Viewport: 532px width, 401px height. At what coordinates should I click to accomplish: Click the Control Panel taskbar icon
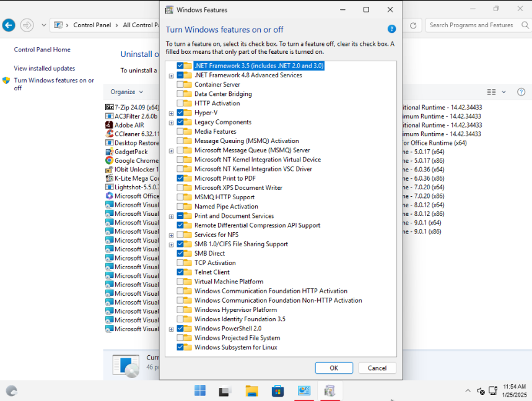click(304, 390)
